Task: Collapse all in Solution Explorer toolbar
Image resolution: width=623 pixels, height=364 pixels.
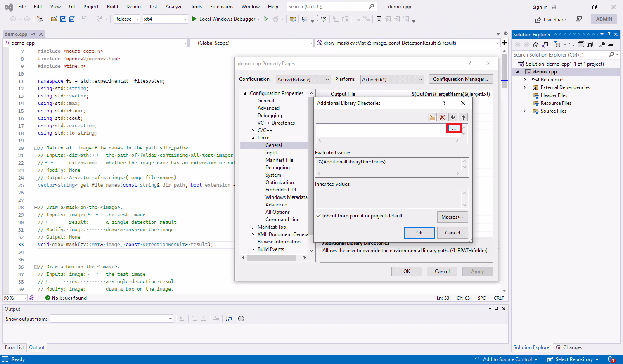Action: tap(581, 45)
